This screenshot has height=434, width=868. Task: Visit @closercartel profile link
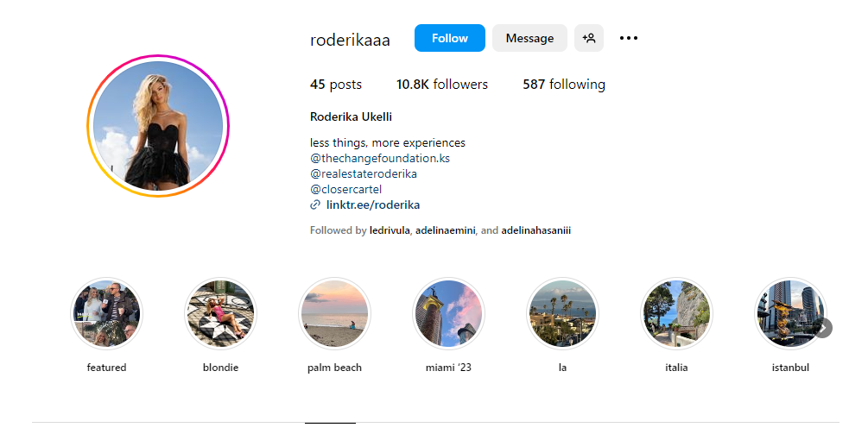pyautogui.click(x=346, y=189)
